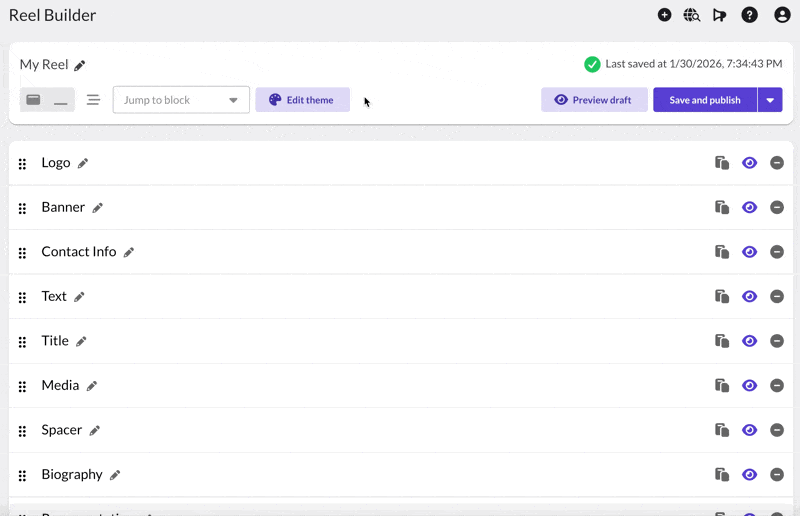Viewport: 800px width, 516px height.
Task: Remove the Media block
Action: (777, 385)
